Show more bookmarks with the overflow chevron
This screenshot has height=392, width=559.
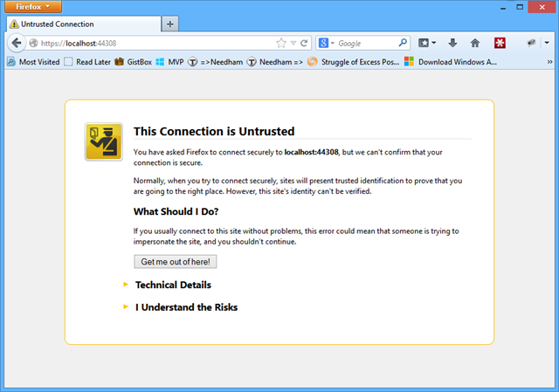[549, 62]
